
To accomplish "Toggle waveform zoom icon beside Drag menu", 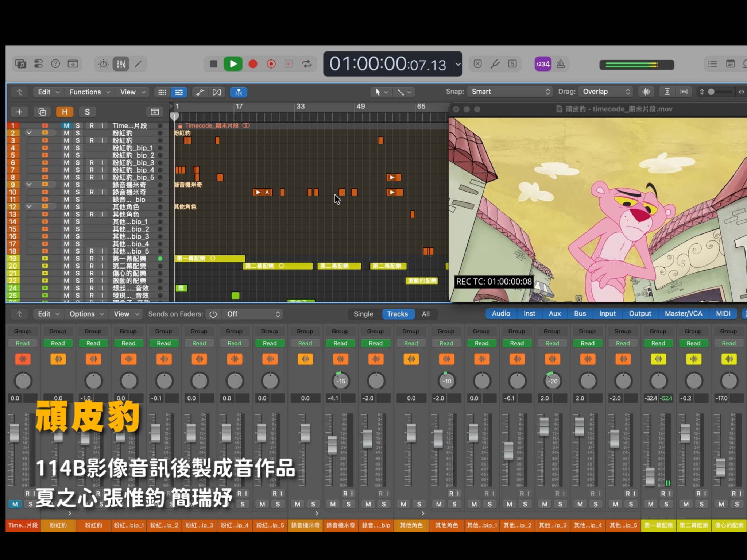I will point(646,92).
